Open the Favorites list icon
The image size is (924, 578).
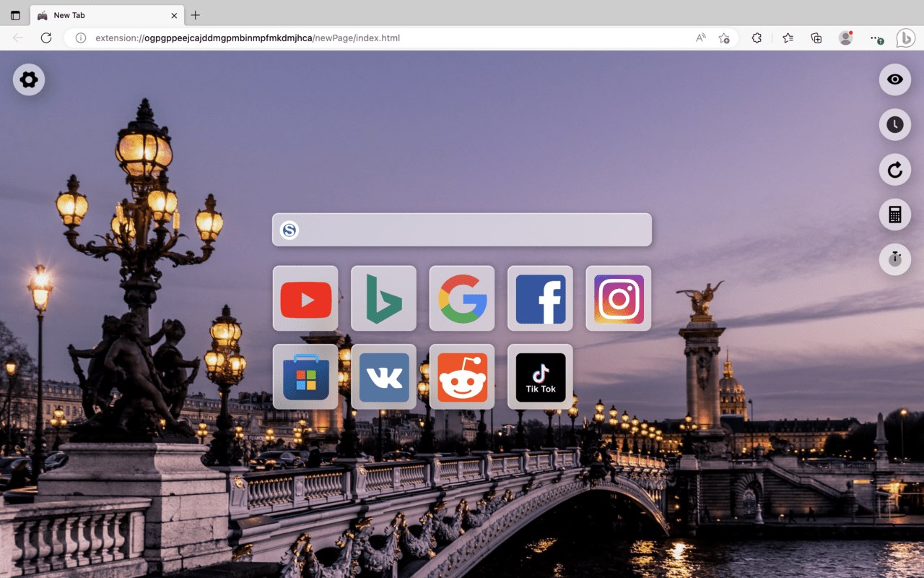(x=788, y=38)
